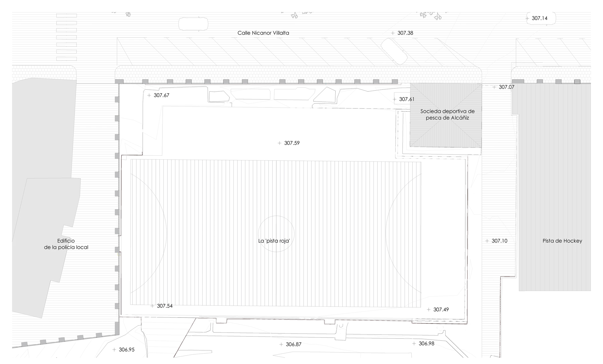
Task: Select the angled car outline in the parking bays
Action: click(x=394, y=52)
